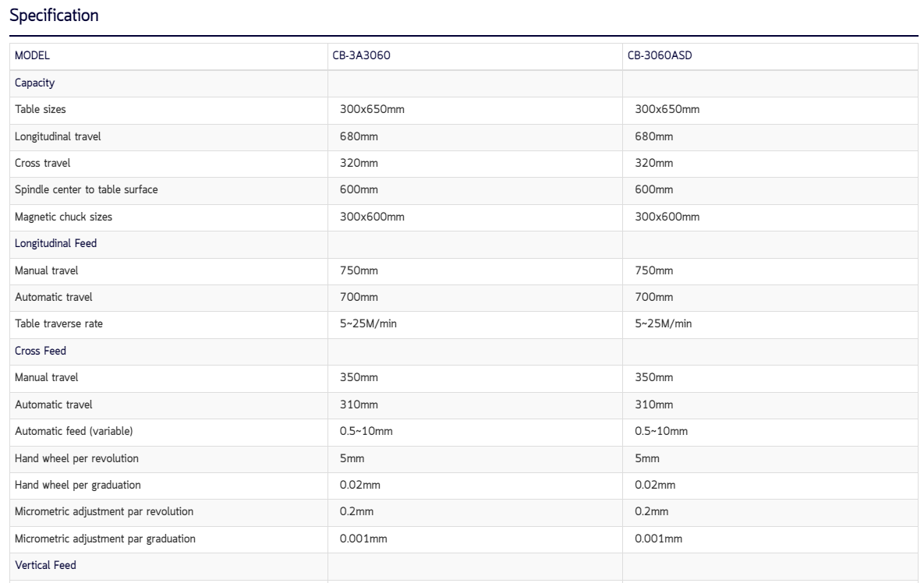Screen dimensions: 924x583
Task: Click the Longitudinal Feed section label
Action: tap(55, 243)
